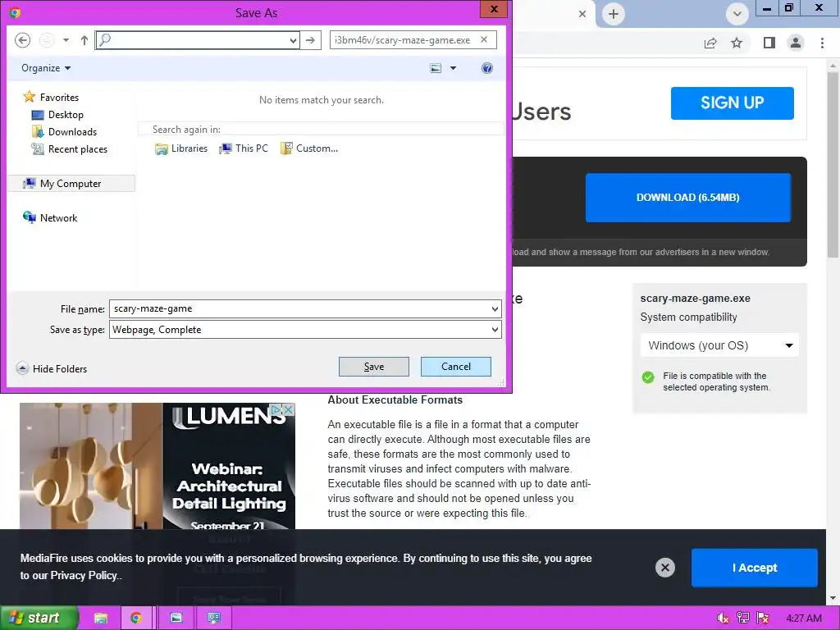Select My Computer in navigation pane

point(71,183)
